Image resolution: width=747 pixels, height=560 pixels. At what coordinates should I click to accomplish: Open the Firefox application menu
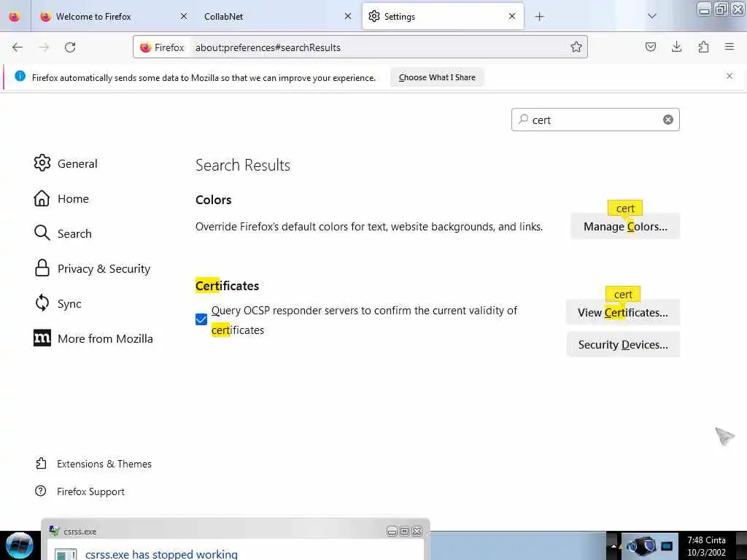729,47
